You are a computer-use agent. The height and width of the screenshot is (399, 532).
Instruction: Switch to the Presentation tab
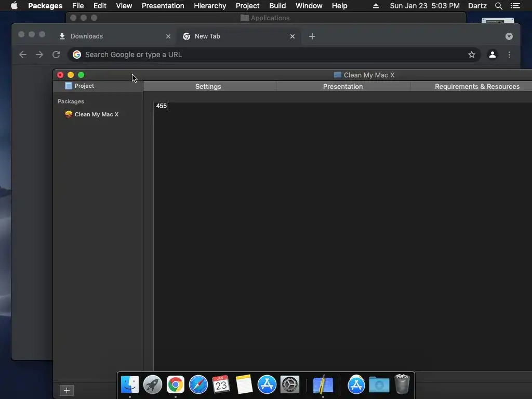pyautogui.click(x=343, y=87)
